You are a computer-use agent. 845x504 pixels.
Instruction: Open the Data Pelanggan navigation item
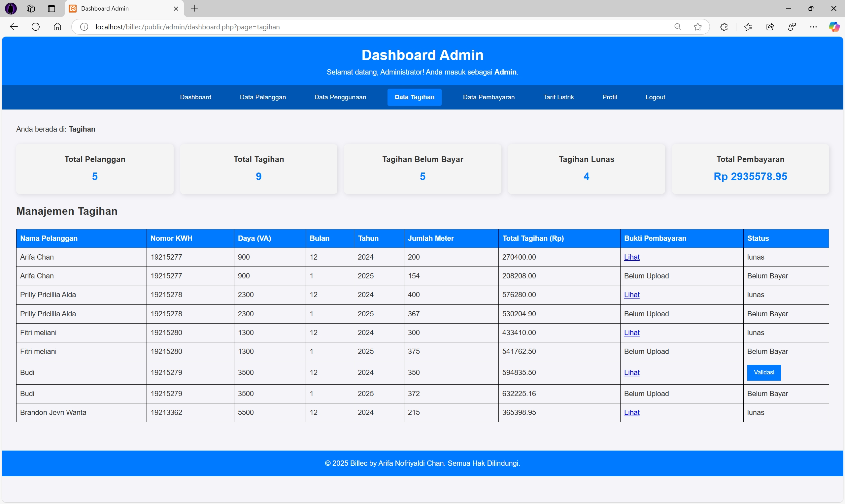tap(263, 97)
